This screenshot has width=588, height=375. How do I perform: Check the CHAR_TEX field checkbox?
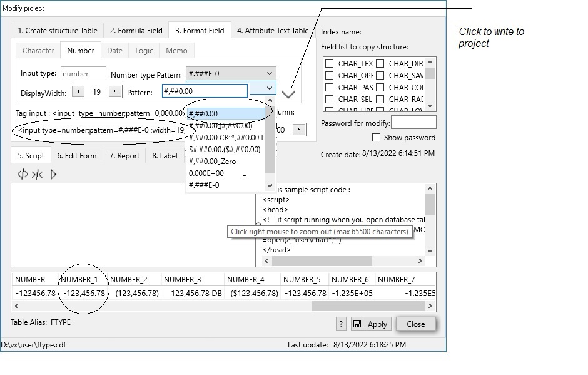point(329,64)
